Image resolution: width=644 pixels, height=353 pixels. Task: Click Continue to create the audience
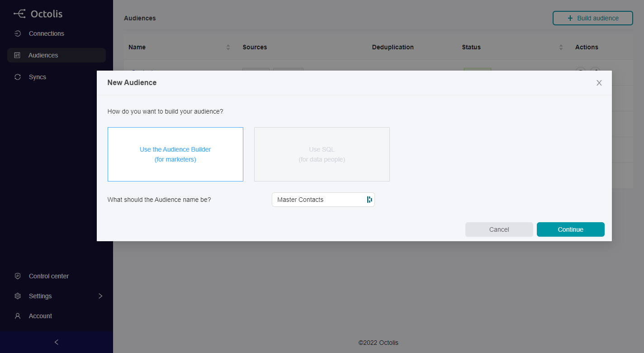pos(571,229)
